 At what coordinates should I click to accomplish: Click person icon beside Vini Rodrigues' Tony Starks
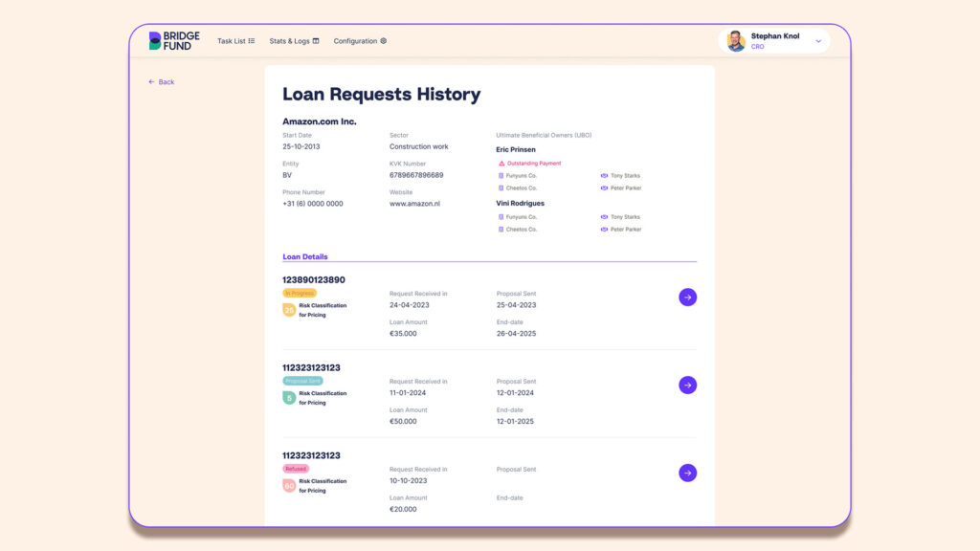[x=604, y=217]
